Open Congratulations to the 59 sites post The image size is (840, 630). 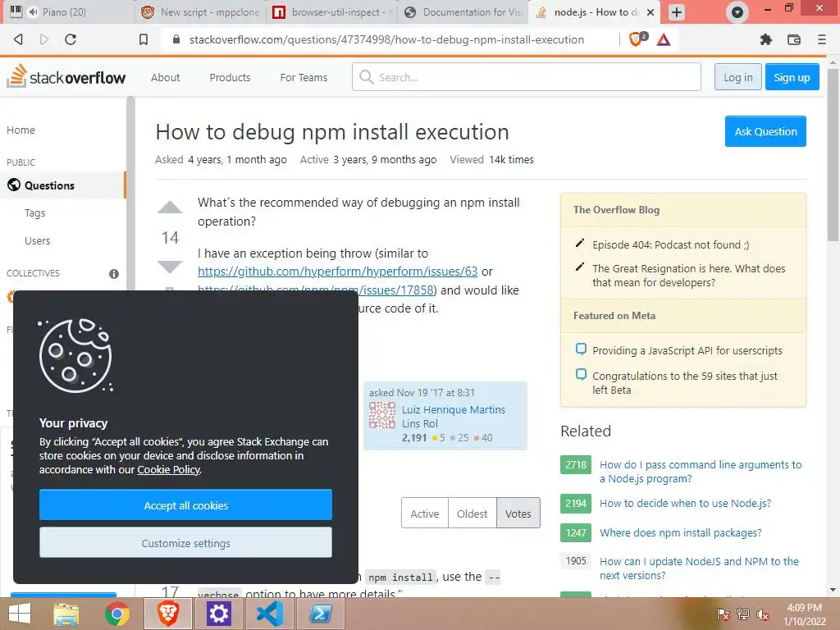pyautogui.click(x=685, y=382)
